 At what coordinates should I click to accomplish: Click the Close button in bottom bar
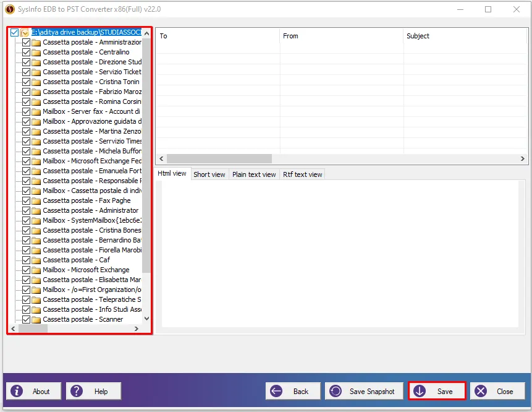pos(497,392)
